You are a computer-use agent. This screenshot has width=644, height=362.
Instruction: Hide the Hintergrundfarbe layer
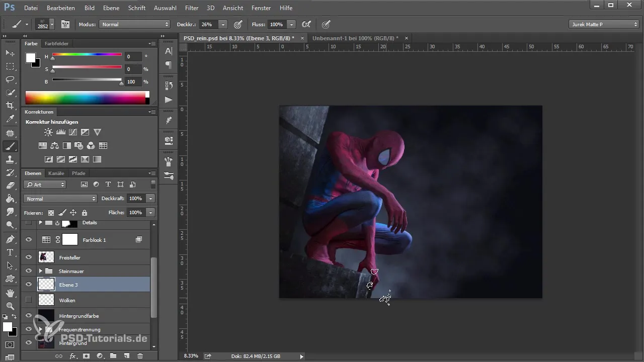29,316
